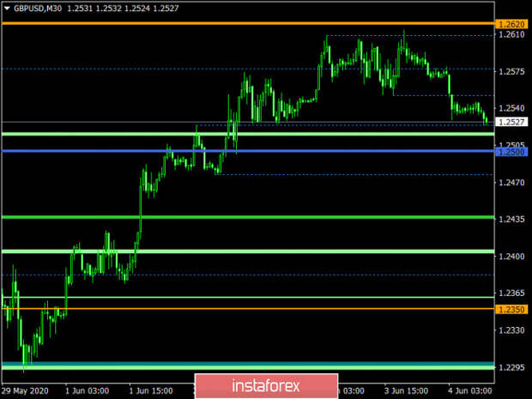
Task: Click the 1.2470 price scale value
Action: 511,183
